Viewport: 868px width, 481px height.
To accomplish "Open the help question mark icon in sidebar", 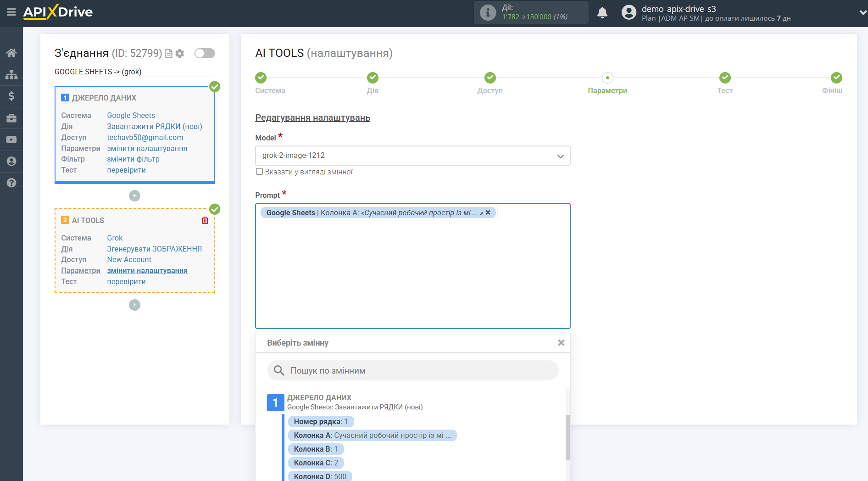I will point(11,183).
